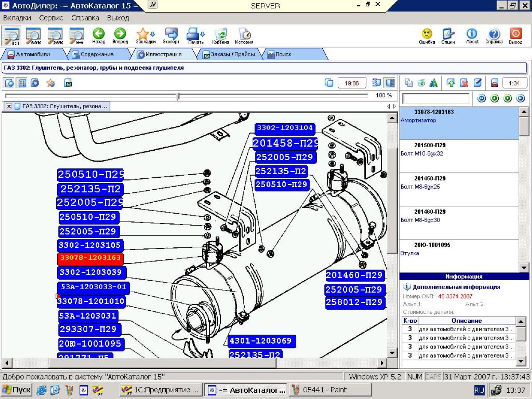Switch to the Заказы / Прайсы tab
This screenshot has height=399, width=532.
[x=229, y=55]
